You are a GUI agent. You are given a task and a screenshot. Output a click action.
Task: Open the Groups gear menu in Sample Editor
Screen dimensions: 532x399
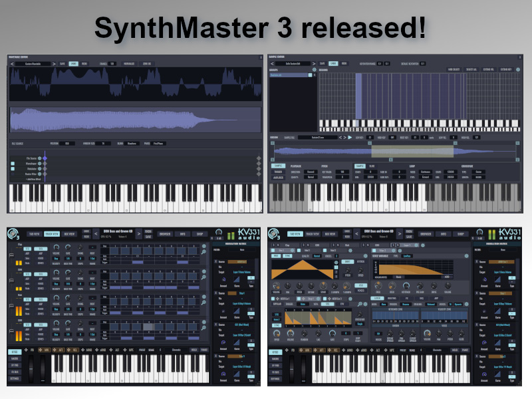314,70
